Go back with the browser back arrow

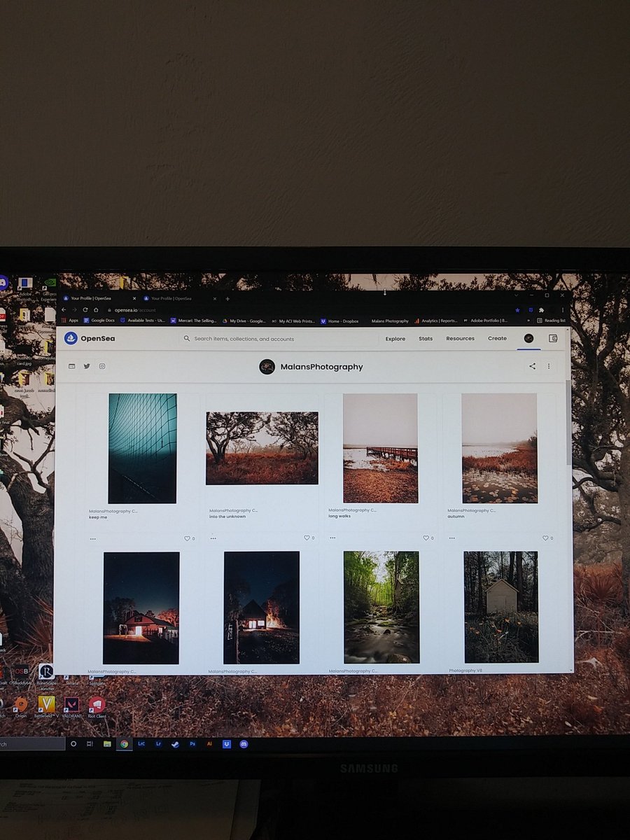pos(64,309)
